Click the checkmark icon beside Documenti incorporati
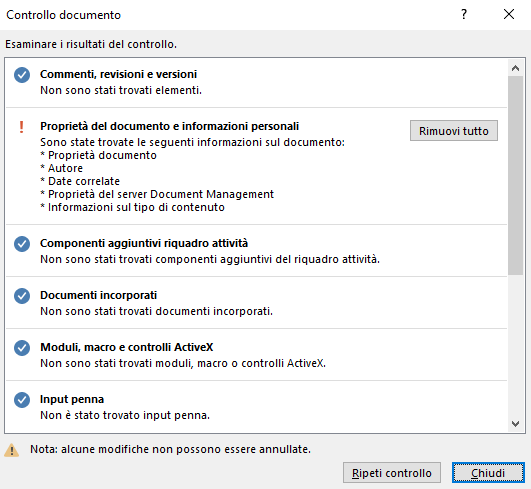This screenshot has width=531, height=489. (22, 296)
